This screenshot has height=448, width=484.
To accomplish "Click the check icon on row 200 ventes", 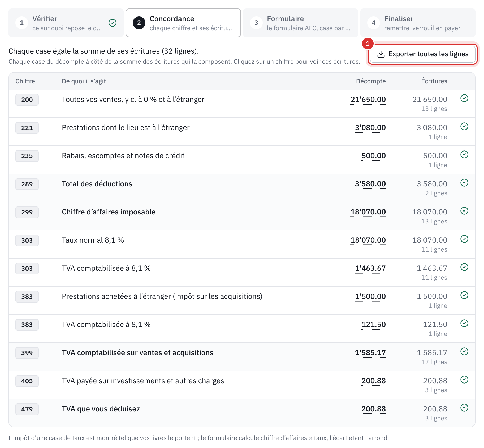I will [x=464, y=98].
